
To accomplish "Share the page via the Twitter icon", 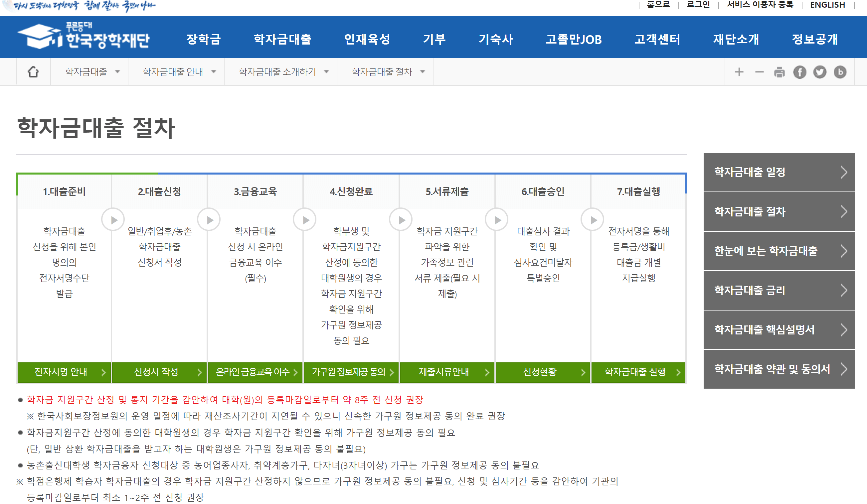I will click(x=819, y=71).
